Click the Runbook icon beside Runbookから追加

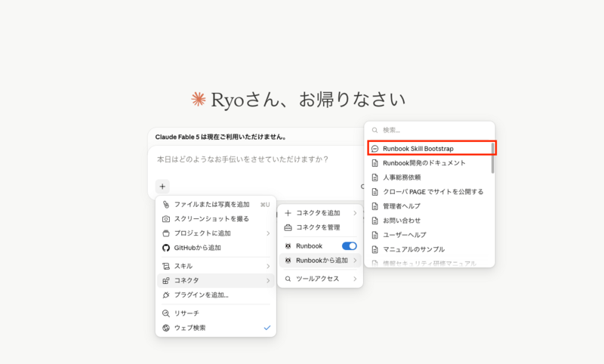click(288, 261)
